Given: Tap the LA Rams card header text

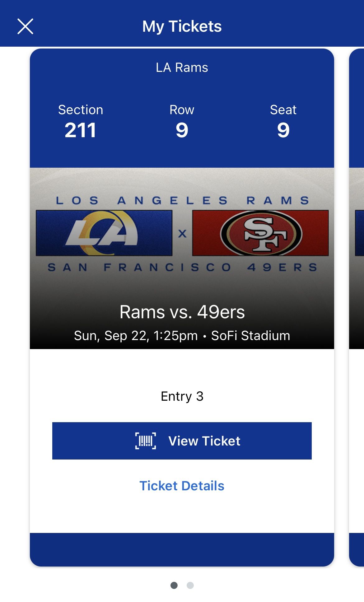Looking at the screenshot, I should [182, 68].
